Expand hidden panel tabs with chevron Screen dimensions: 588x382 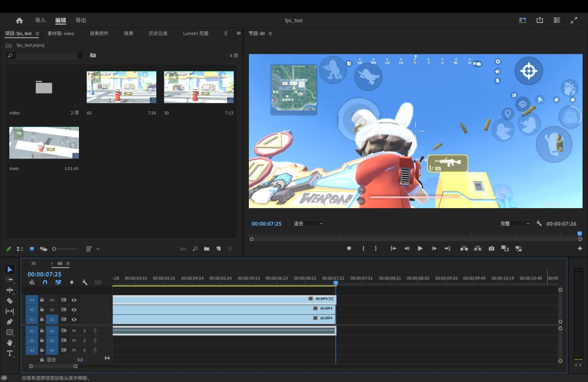click(238, 33)
